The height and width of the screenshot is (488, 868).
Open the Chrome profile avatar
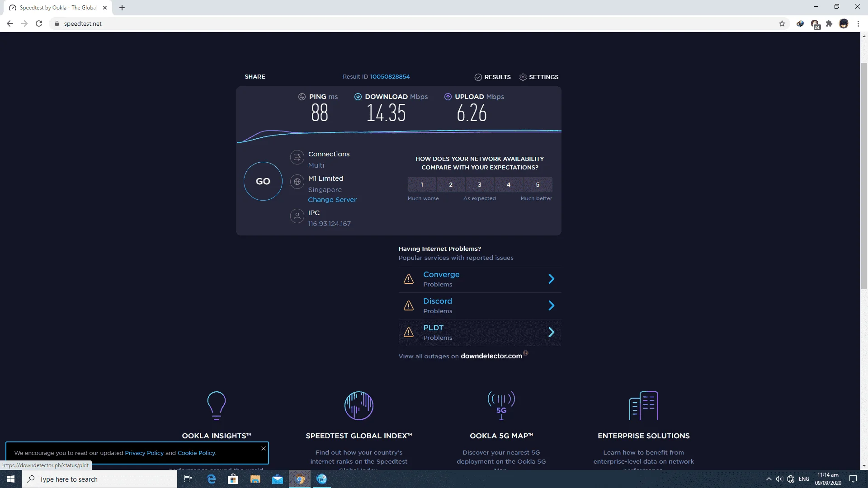click(x=844, y=23)
